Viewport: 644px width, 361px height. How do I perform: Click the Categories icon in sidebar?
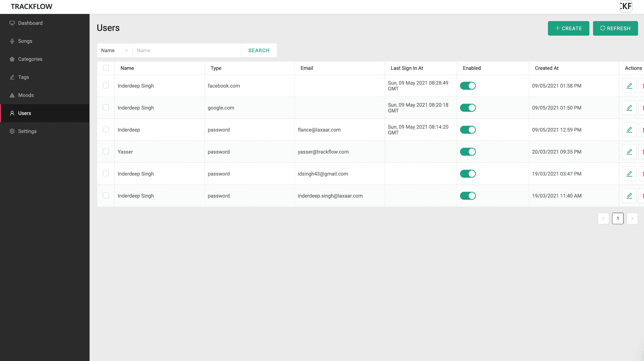[x=12, y=59]
